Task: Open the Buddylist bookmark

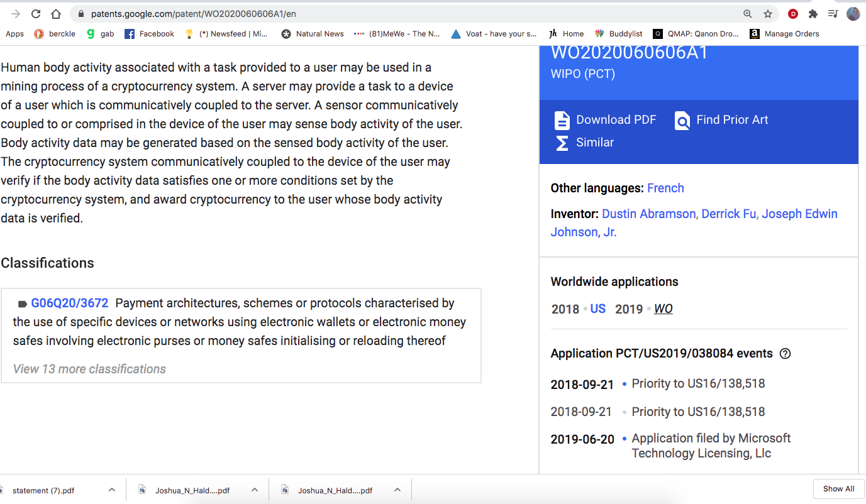Action: 618,34
